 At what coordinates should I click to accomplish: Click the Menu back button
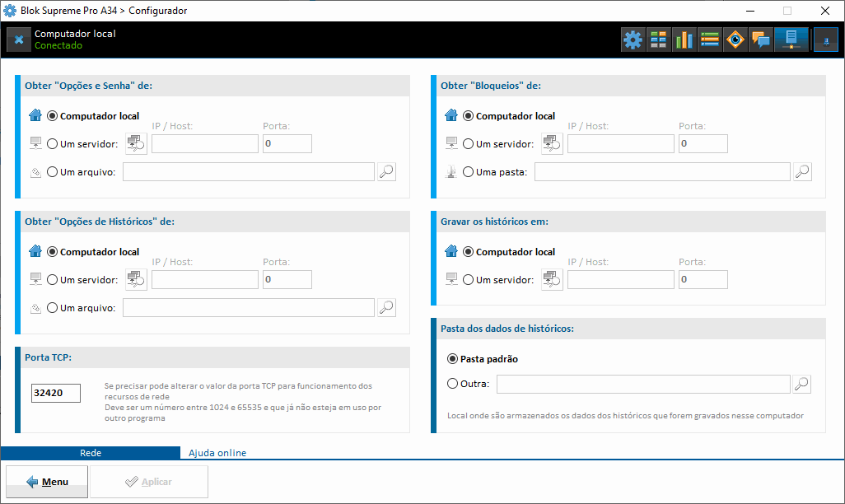[x=47, y=482]
